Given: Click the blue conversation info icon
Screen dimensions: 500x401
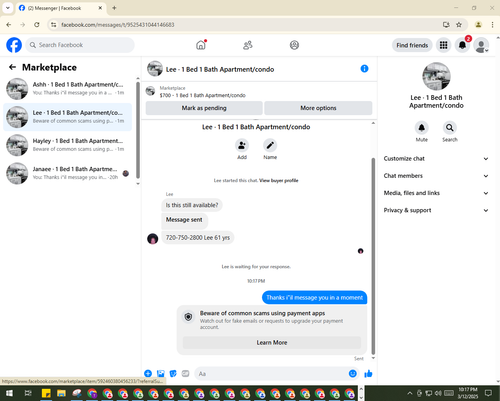Looking at the screenshot, I should [364, 69].
